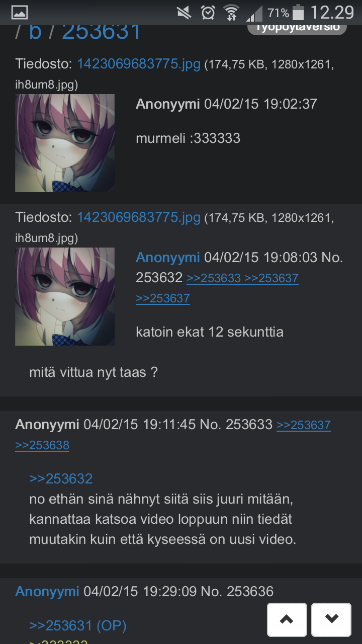Follow the >>253631 (OP) quote link

click(78, 625)
